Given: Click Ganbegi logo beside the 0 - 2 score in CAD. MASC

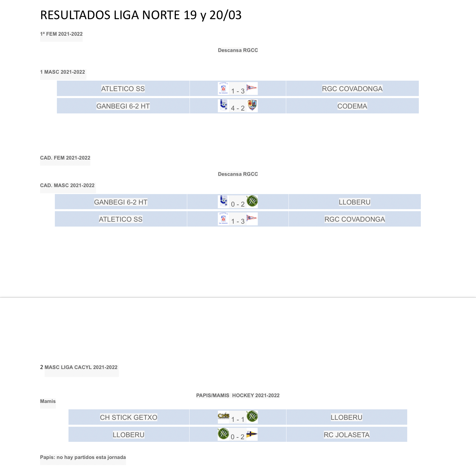Looking at the screenshot, I should point(223,201).
